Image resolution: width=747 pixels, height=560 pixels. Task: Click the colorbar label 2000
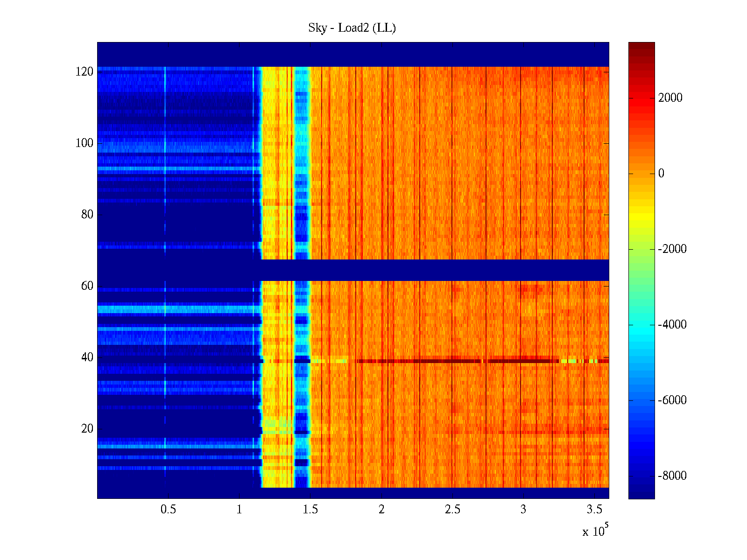click(x=670, y=98)
